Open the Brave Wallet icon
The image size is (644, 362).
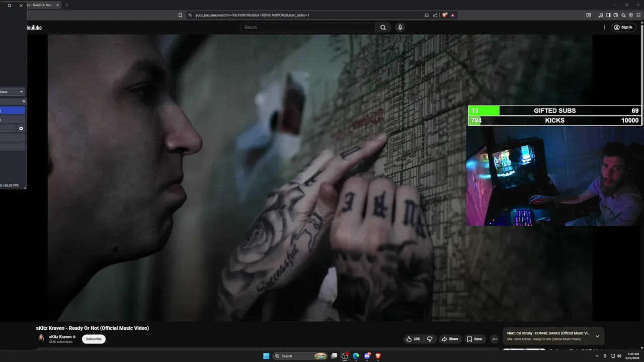tap(616, 15)
